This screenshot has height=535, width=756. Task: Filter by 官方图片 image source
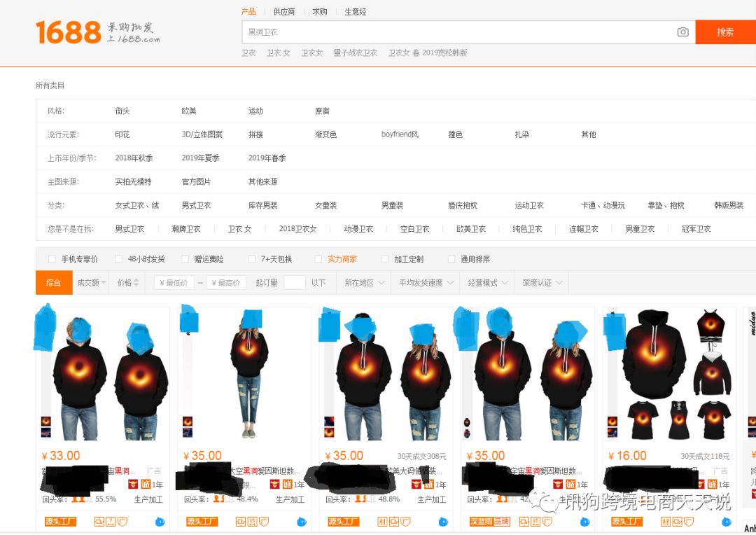[x=196, y=182]
